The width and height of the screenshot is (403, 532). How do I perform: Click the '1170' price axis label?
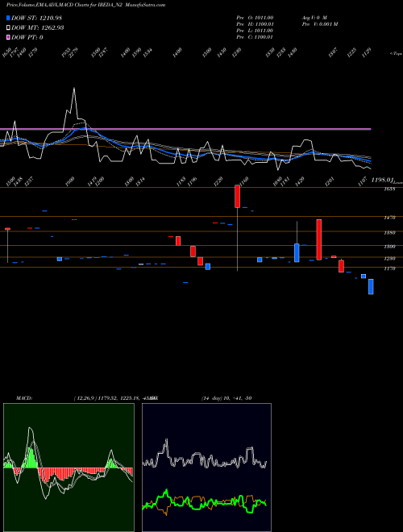point(389,268)
